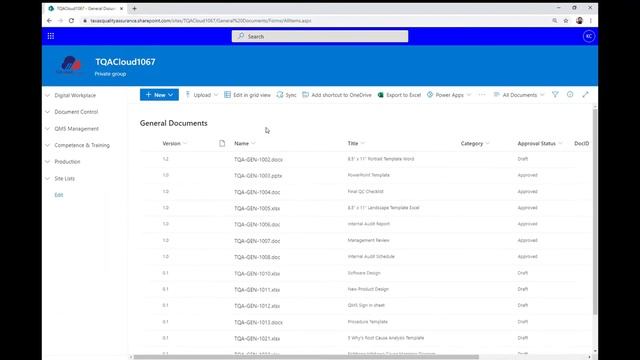Open the Version column header menu
The height and width of the screenshot is (360, 640).
175,143
